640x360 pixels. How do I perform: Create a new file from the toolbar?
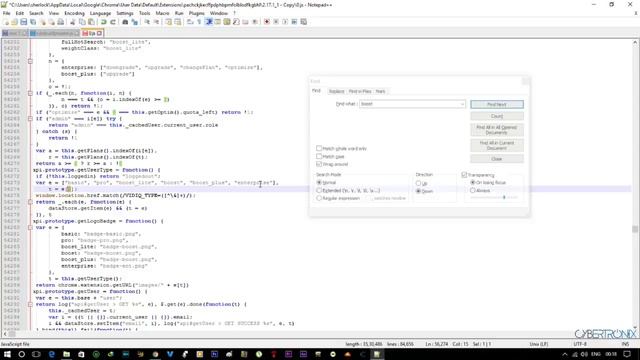point(6,22)
